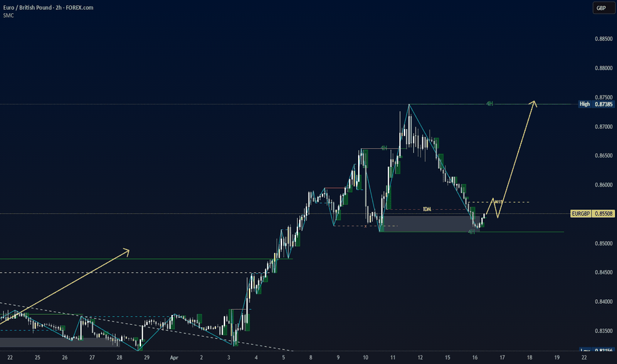The width and height of the screenshot is (617, 364).
Task: Click the 25 date label on time axis
Action: click(x=37, y=357)
